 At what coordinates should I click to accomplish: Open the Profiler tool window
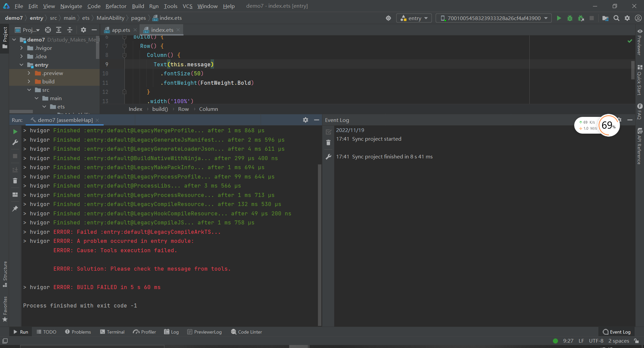145,332
